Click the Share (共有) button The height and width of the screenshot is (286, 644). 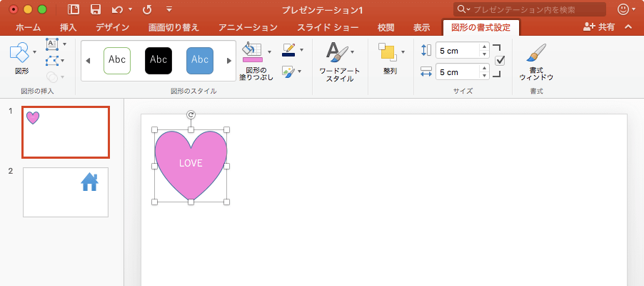coord(598,27)
